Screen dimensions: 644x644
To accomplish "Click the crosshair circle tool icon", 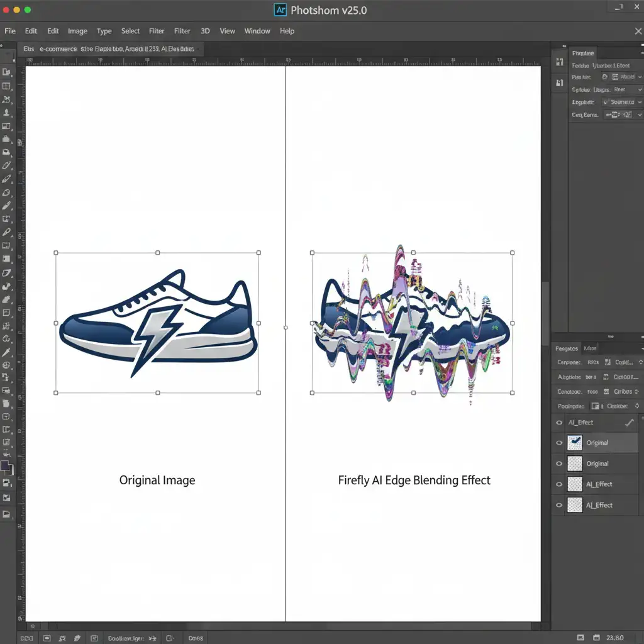I will click(7, 365).
